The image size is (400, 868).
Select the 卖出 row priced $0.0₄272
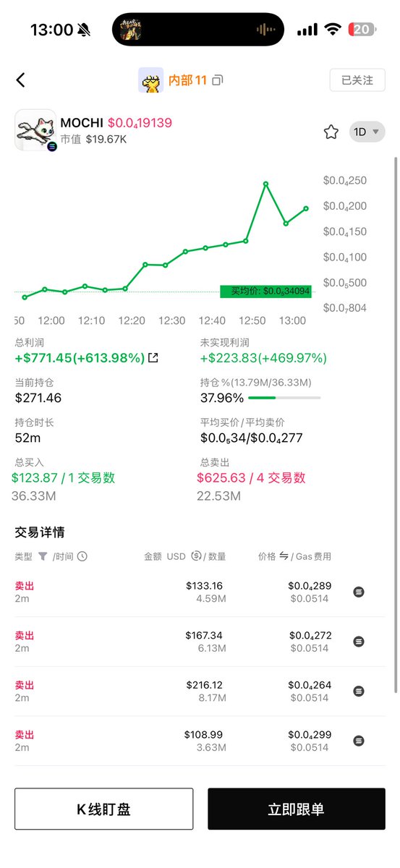point(200,642)
